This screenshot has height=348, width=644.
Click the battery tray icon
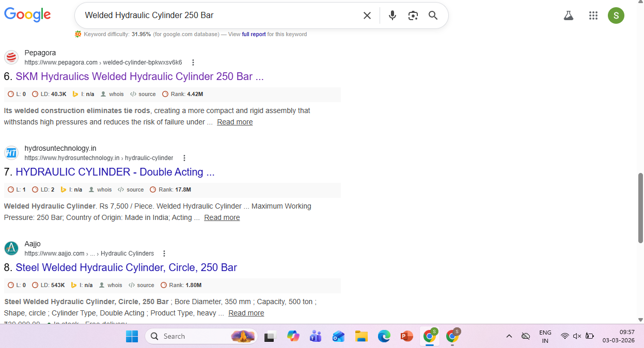click(589, 336)
